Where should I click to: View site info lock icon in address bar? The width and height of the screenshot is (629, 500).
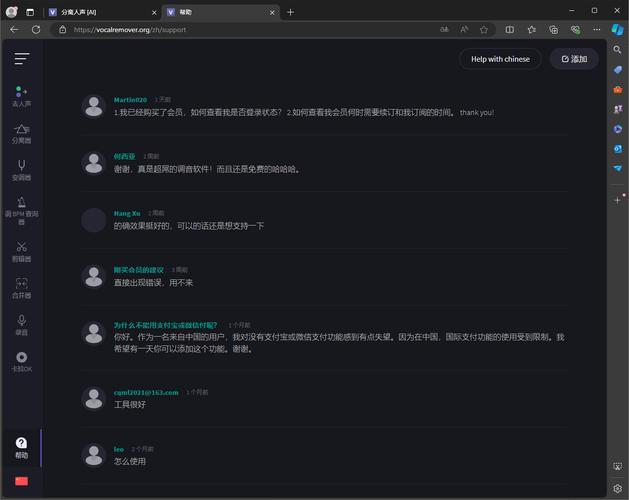pos(63,30)
